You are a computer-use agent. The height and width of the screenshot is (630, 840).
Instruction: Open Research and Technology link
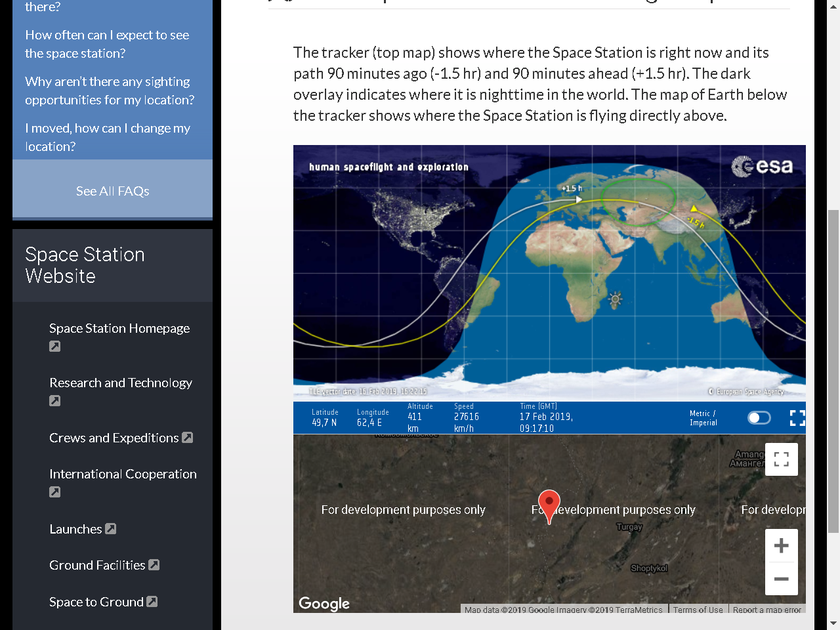pos(121,383)
